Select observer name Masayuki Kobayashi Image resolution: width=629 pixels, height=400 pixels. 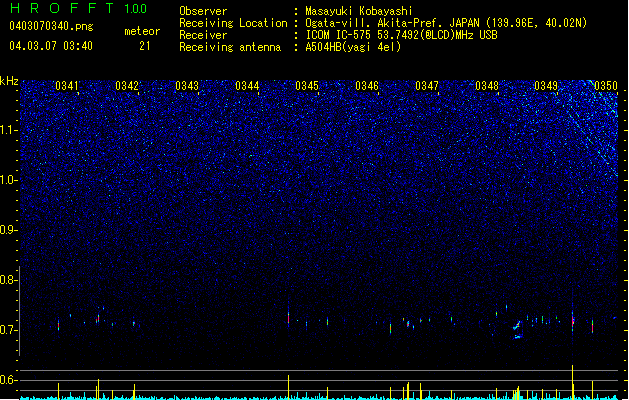(359, 11)
